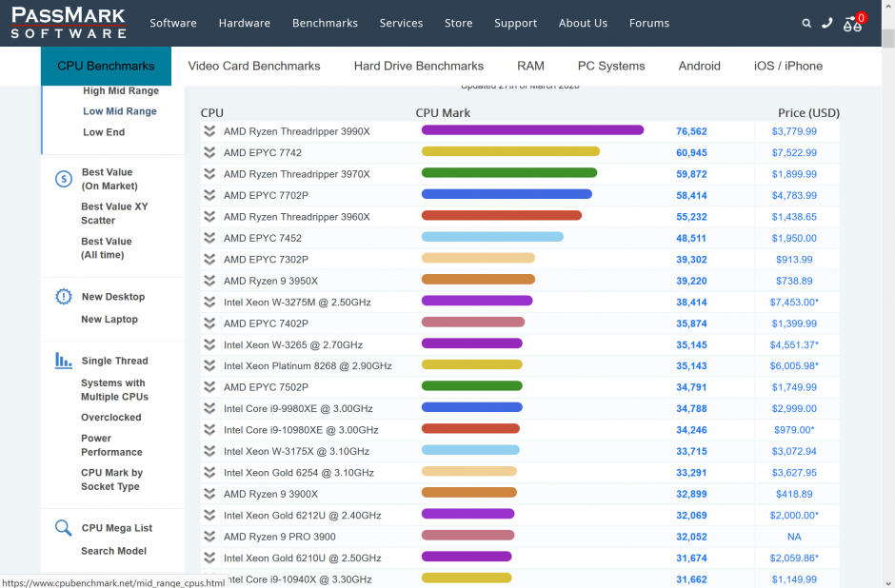Switch to Hard Drive Benchmarks tab
Image resolution: width=895 pixels, height=588 pixels.
pyautogui.click(x=418, y=67)
